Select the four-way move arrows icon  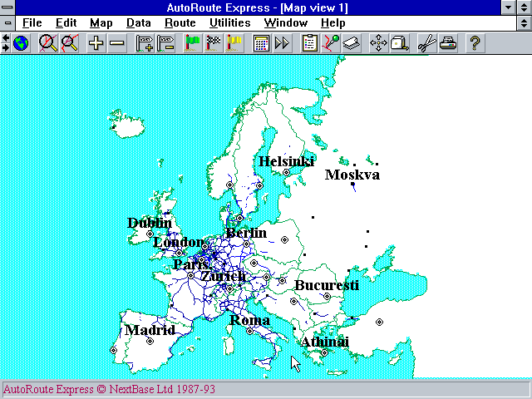point(378,43)
